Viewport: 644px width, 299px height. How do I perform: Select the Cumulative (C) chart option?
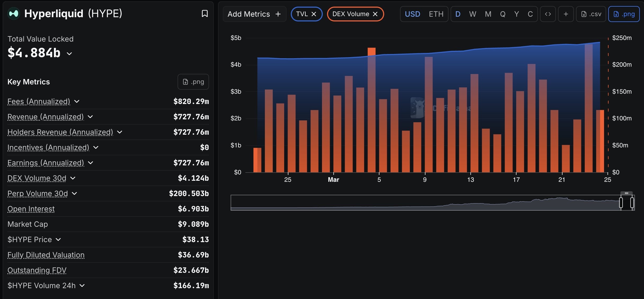pyautogui.click(x=530, y=14)
